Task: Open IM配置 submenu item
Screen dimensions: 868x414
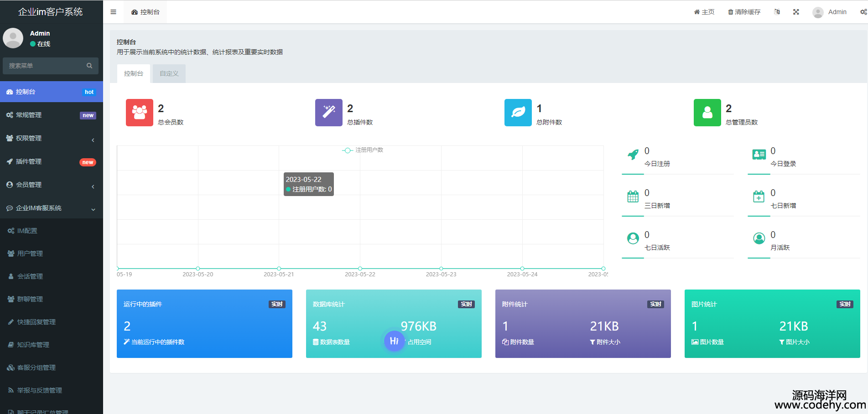Action: (x=52, y=231)
